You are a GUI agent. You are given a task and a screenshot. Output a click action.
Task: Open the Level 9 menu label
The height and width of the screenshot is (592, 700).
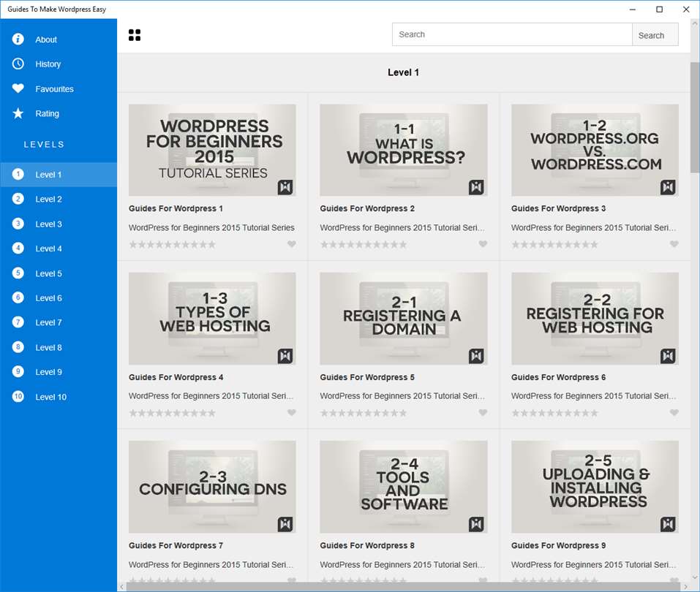click(x=49, y=372)
